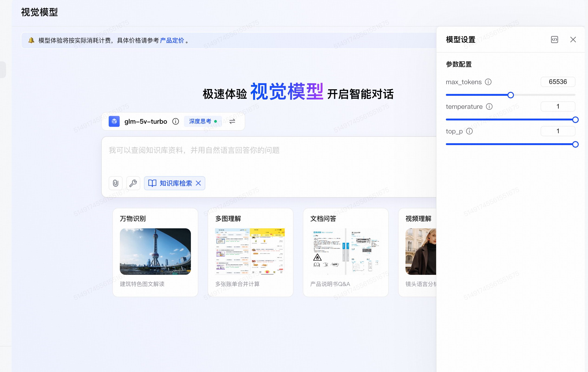Close the 模型设置 panel
Screen dimensions: 588x372
(x=573, y=40)
